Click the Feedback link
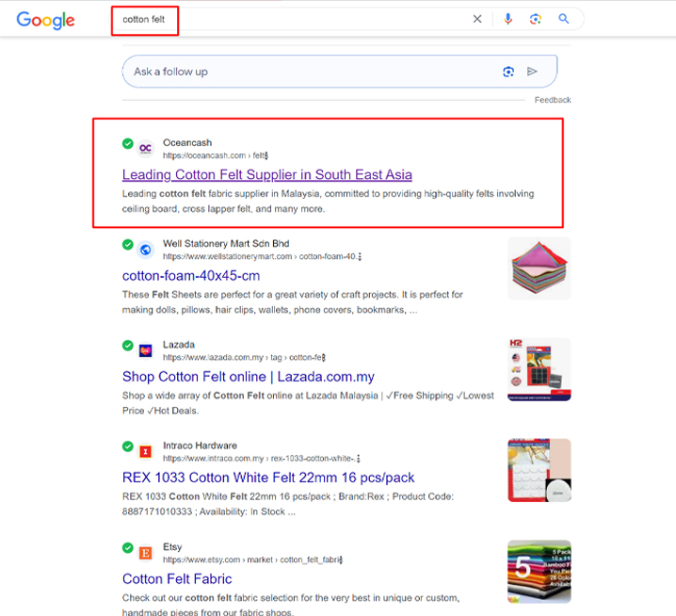Image resolution: width=676 pixels, height=616 pixels. [553, 100]
